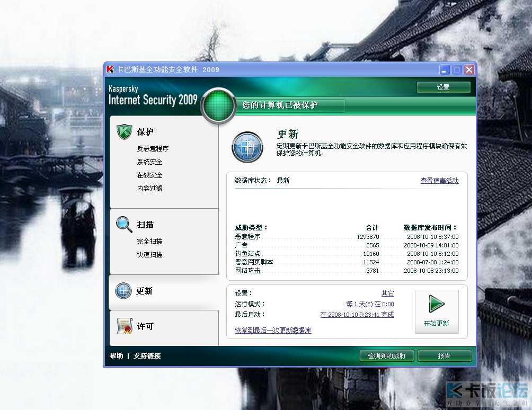Open the 保护 section
Image resolution: width=532 pixels, height=410 pixels.
pyautogui.click(x=145, y=132)
